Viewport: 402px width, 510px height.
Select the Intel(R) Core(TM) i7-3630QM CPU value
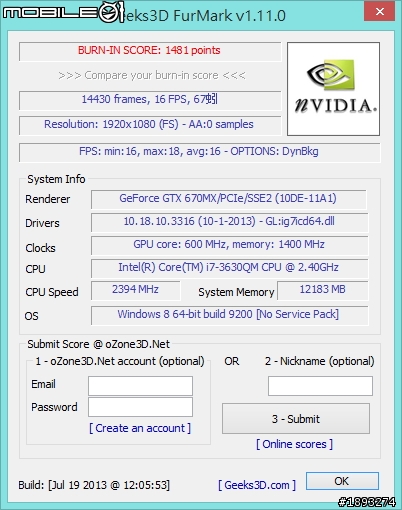tap(228, 267)
